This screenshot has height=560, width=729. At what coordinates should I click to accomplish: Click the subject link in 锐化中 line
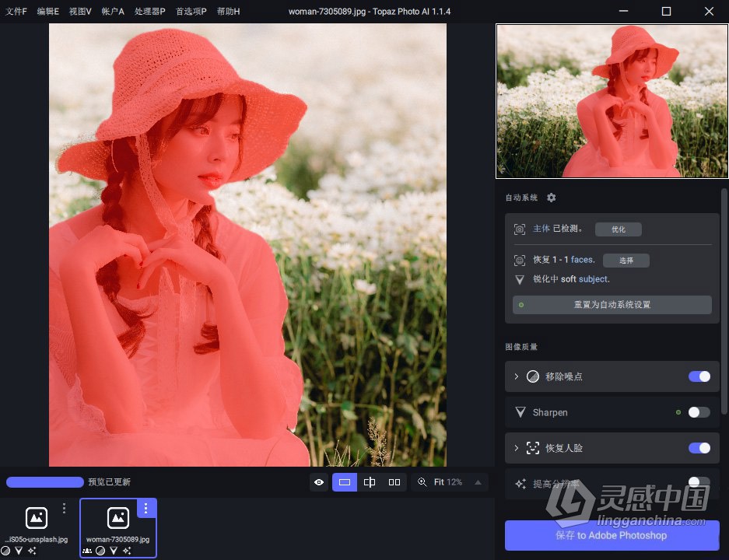(x=594, y=279)
